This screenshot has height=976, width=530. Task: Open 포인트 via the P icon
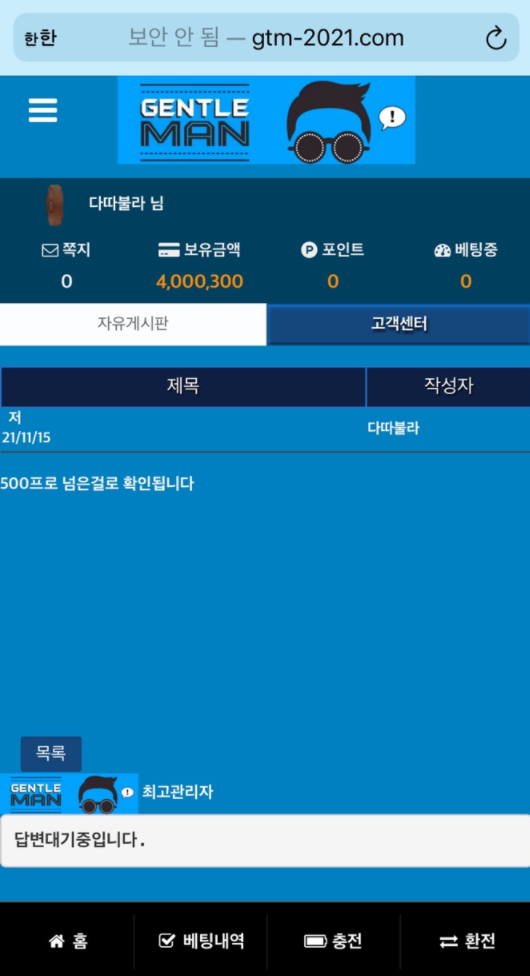point(309,250)
